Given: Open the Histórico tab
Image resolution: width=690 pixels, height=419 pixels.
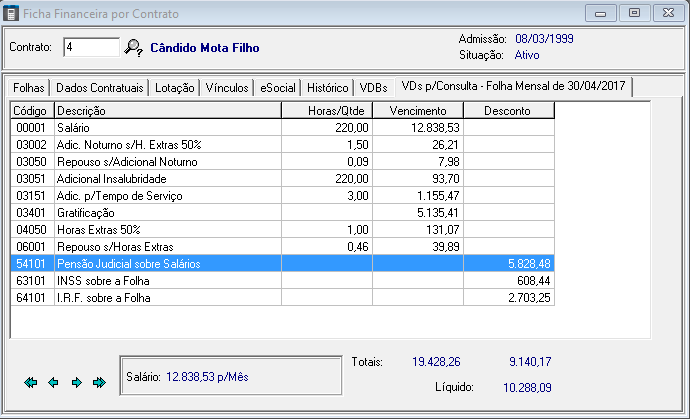Looking at the screenshot, I should (x=327, y=87).
